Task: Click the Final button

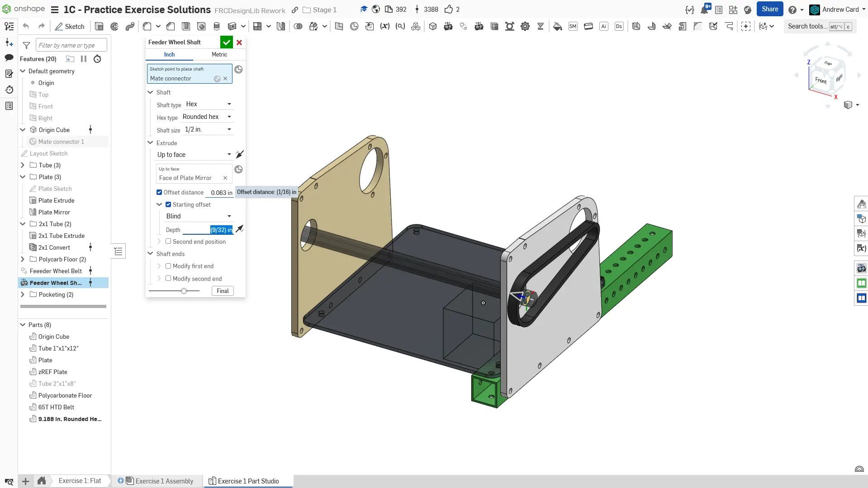Action: (x=223, y=291)
